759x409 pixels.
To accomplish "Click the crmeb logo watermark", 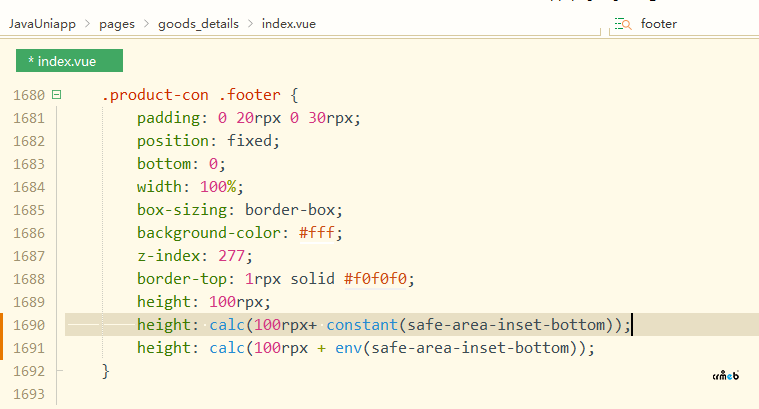I will tap(725, 376).
